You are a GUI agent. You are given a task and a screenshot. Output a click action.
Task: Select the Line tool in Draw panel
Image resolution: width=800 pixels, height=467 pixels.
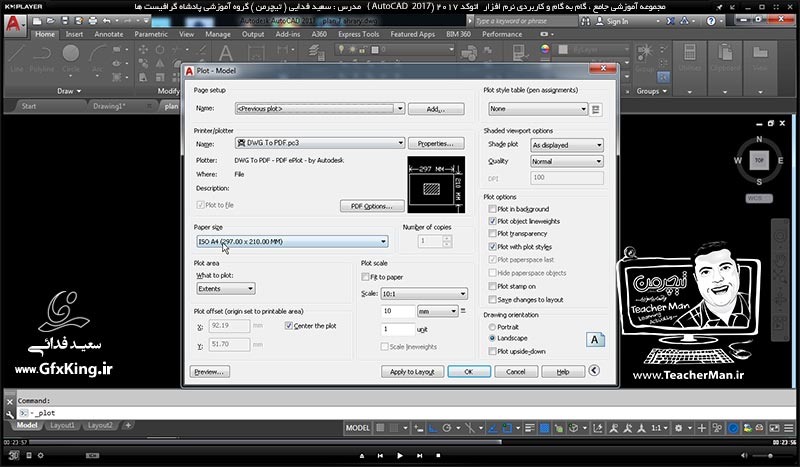coord(16,58)
